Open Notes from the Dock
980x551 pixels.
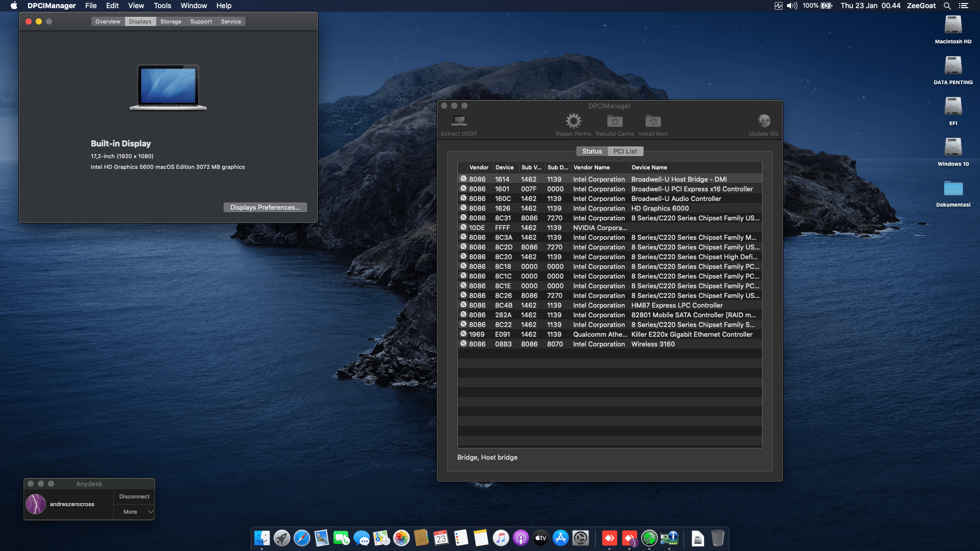pos(481,538)
